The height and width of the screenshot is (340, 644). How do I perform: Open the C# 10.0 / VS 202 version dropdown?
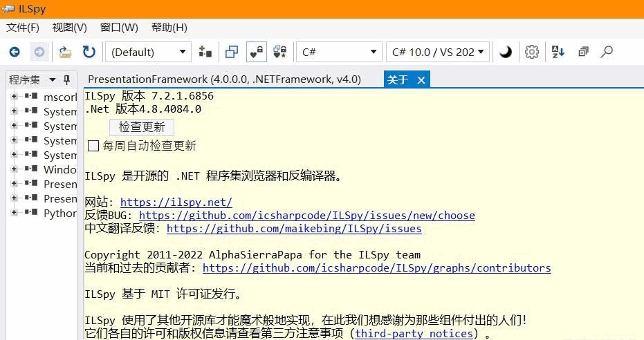tap(438, 52)
